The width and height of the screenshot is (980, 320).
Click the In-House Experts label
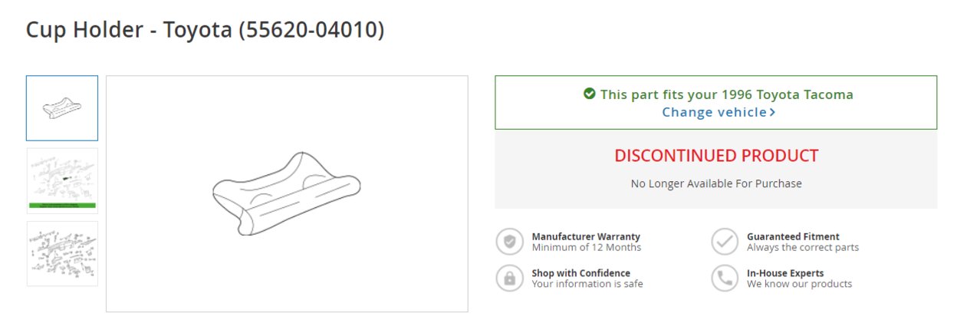785,272
